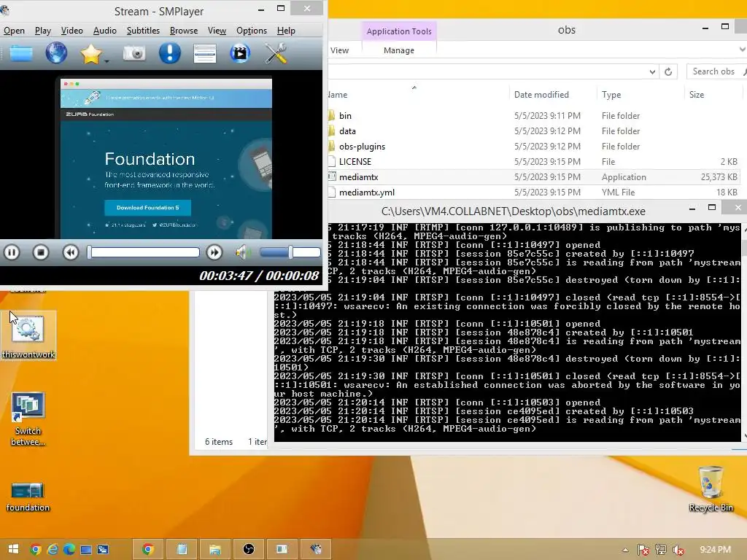Sort files by the Size column header

pos(697,95)
